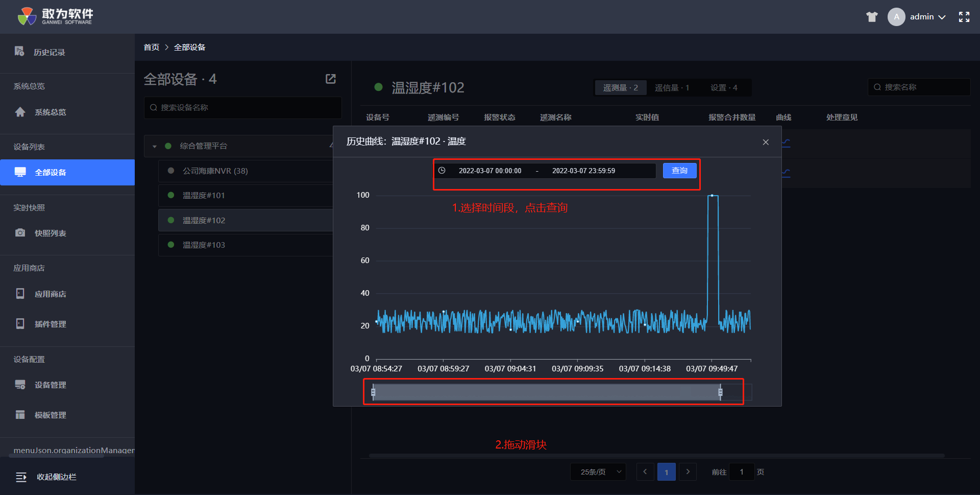Click the right handle of chart zoom slider
This screenshot has height=495, width=980.
coord(720,392)
